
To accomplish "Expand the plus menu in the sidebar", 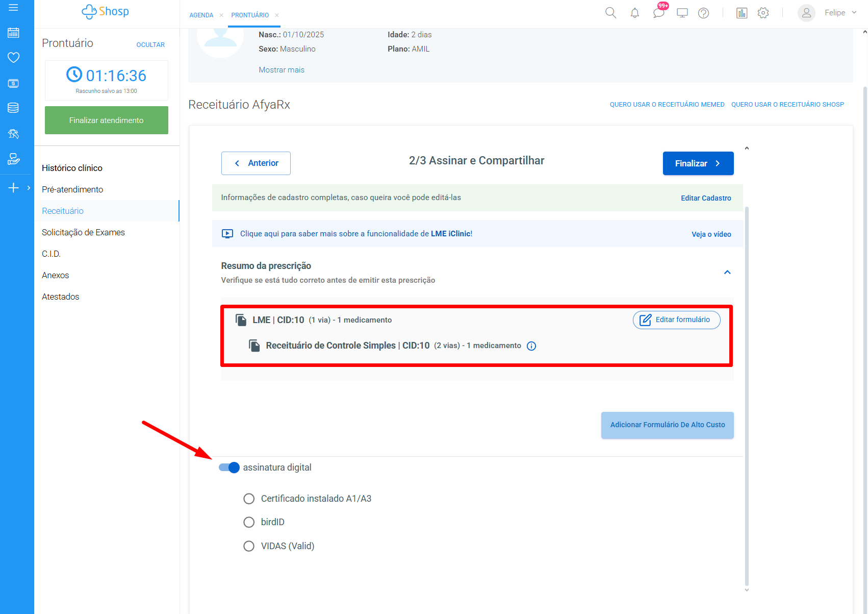I will click(14, 188).
